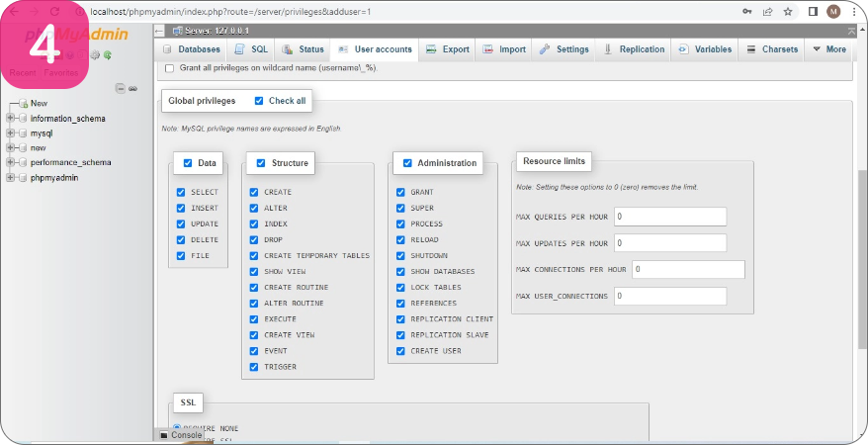Viewport: 868px width, 445px height.
Task: Focus the MAX UPDATES PER HOUR field
Action: click(x=670, y=243)
